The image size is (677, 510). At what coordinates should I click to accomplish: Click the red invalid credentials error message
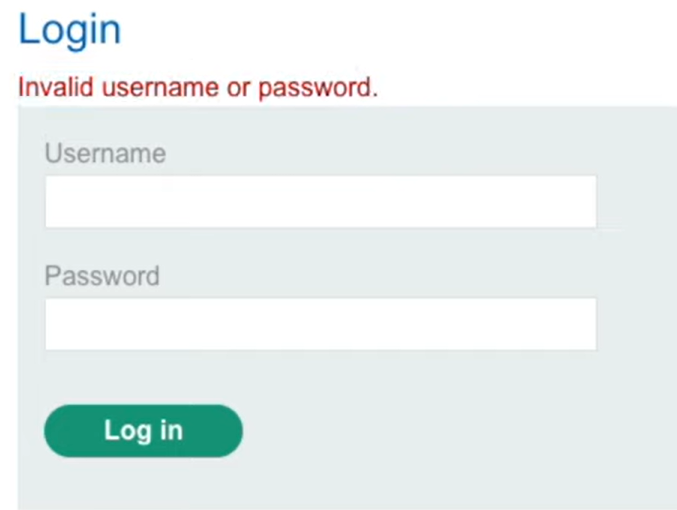[198, 87]
